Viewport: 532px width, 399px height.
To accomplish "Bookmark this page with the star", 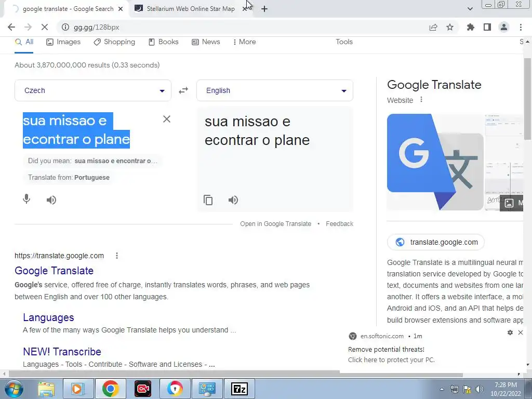I will 450,27.
